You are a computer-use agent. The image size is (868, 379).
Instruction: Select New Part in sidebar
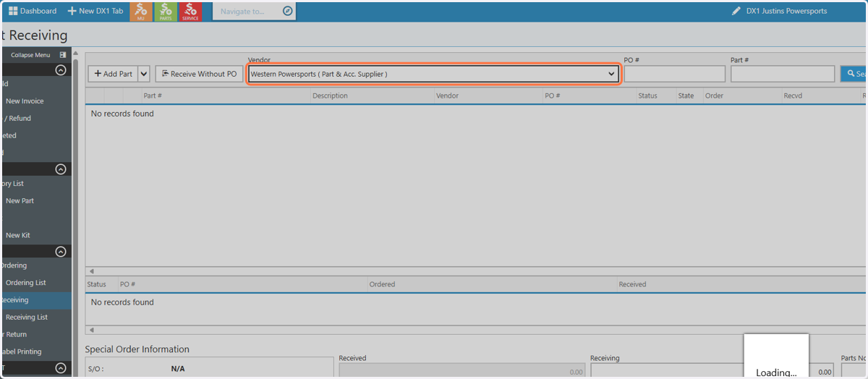click(20, 200)
